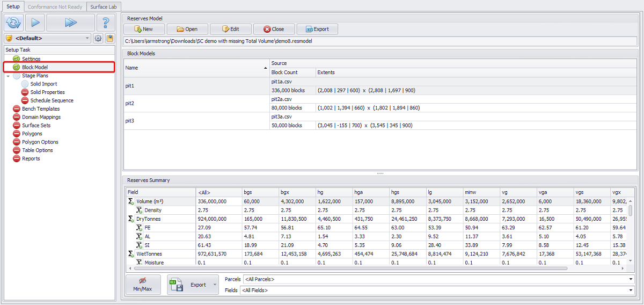The width and height of the screenshot is (644, 305).
Task: Switch to the Setup tab
Action: (x=13, y=6)
